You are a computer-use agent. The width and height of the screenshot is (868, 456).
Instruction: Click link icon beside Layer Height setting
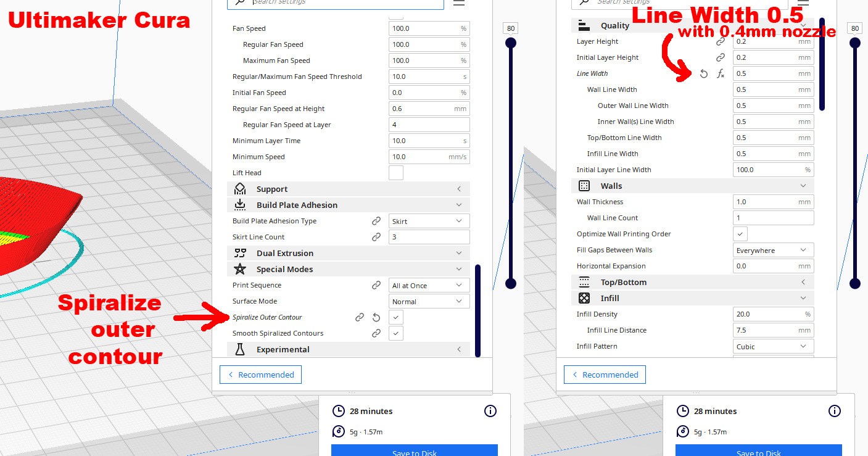[x=720, y=41]
